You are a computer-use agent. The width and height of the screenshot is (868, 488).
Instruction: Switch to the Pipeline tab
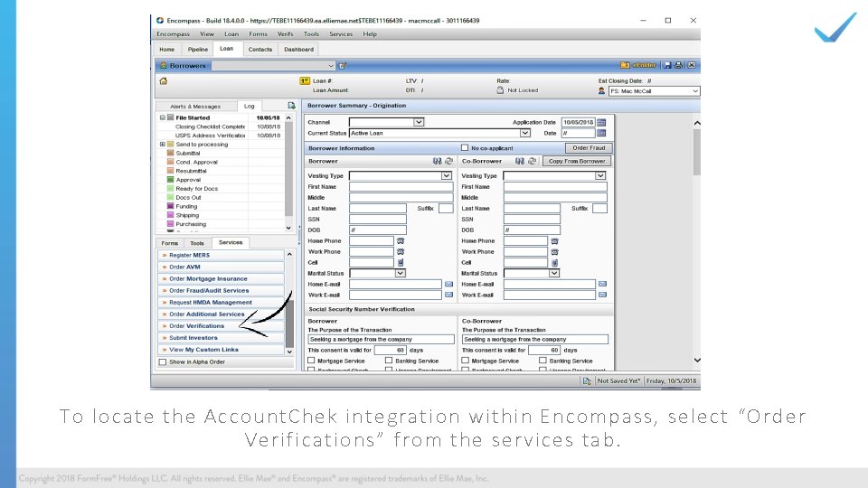coord(198,49)
